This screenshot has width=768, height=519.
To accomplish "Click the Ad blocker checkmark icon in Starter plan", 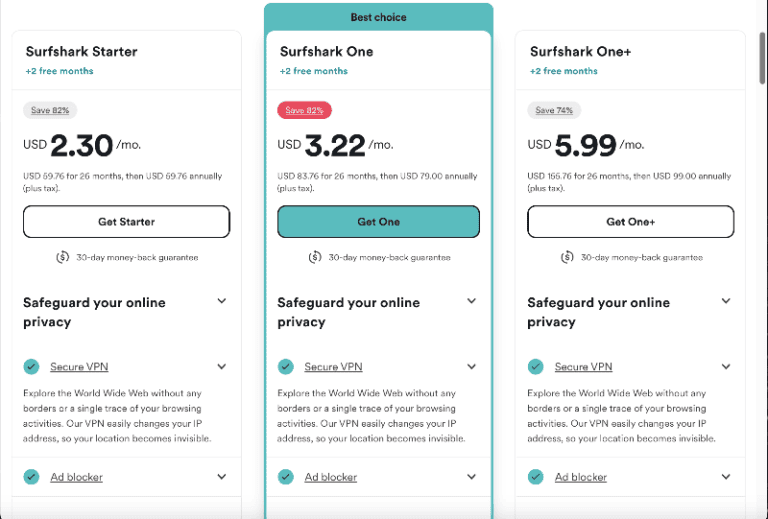I will (x=32, y=477).
